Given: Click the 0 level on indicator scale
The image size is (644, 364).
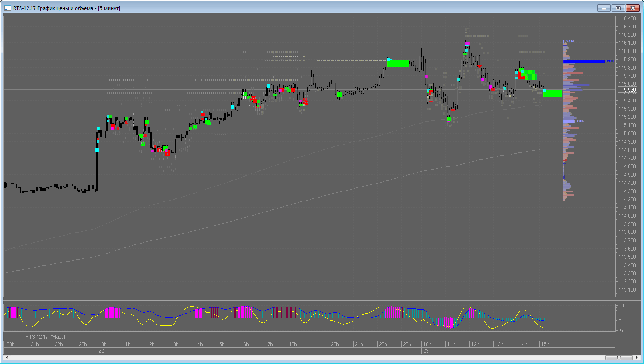Looking at the screenshot, I should click(620, 318).
